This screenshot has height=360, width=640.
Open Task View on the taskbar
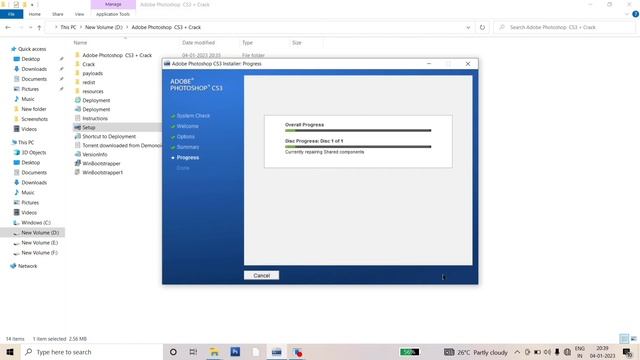coord(193,352)
